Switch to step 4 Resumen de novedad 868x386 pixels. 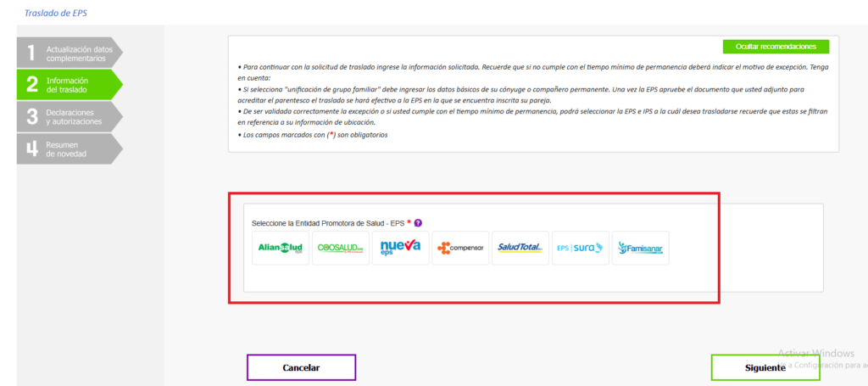pyautogui.click(x=70, y=148)
